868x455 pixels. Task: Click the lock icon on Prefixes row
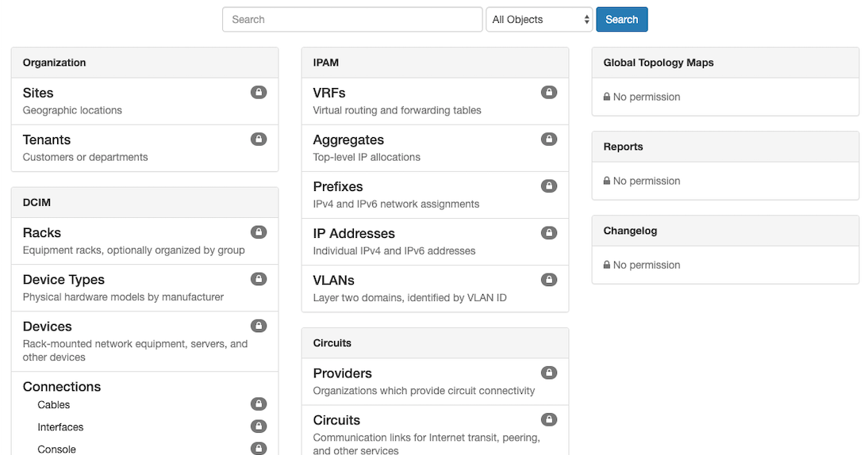(x=549, y=186)
